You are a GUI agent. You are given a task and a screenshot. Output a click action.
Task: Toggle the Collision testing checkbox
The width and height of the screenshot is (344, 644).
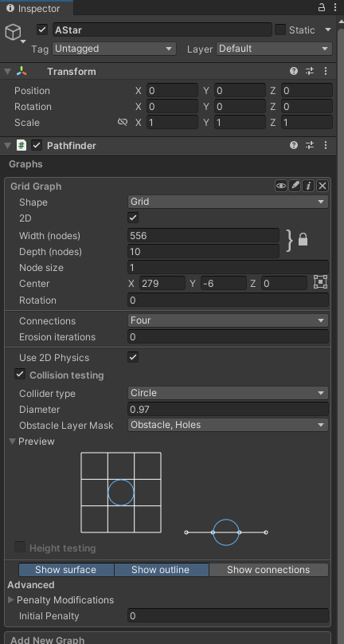pos(20,374)
